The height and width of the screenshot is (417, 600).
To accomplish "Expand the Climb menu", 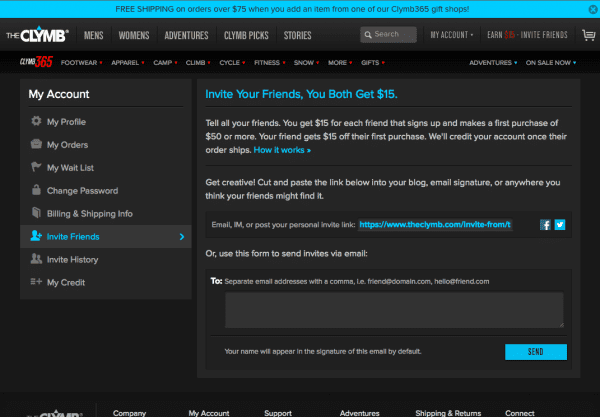I will (198, 62).
